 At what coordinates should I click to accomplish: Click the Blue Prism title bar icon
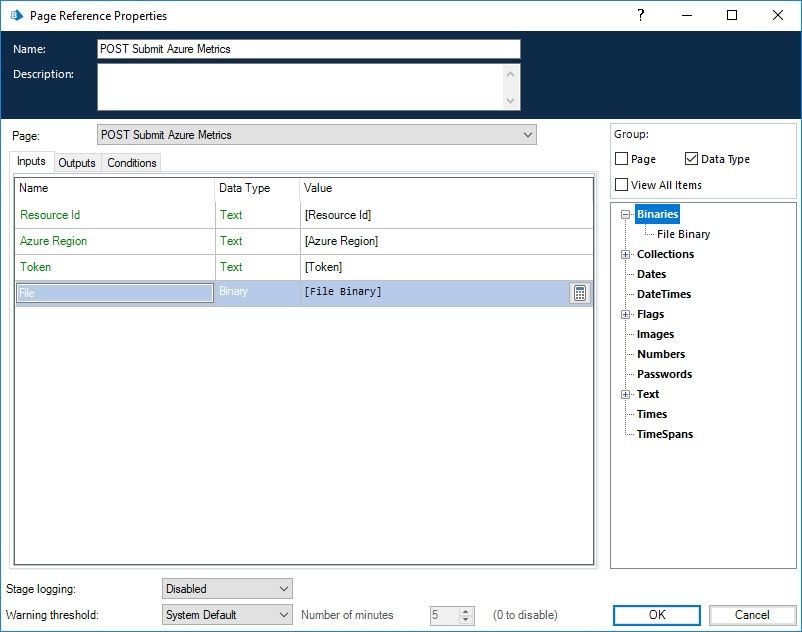(15, 16)
